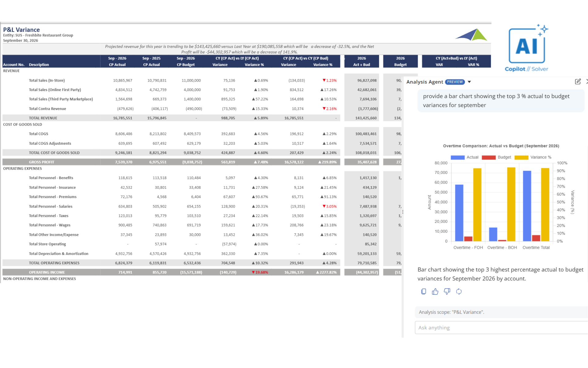The width and height of the screenshot is (588, 368).
Task: Click the Sep - 2026 CP Actual header
Action: [x=117, y=61]
